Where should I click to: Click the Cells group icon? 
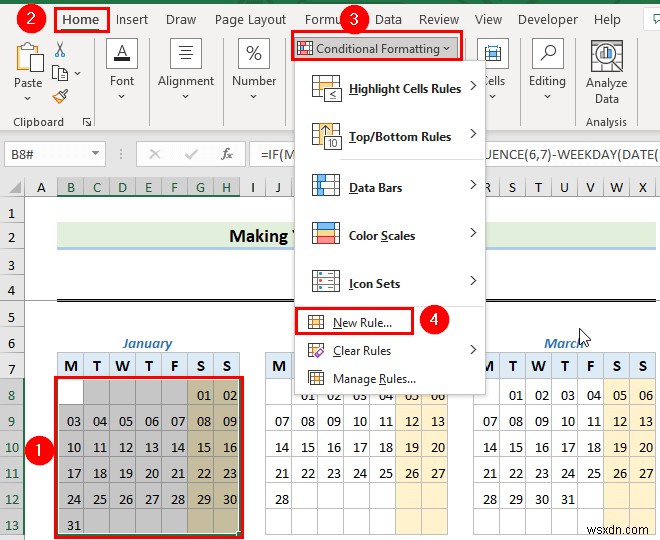[x=493, y=53]
